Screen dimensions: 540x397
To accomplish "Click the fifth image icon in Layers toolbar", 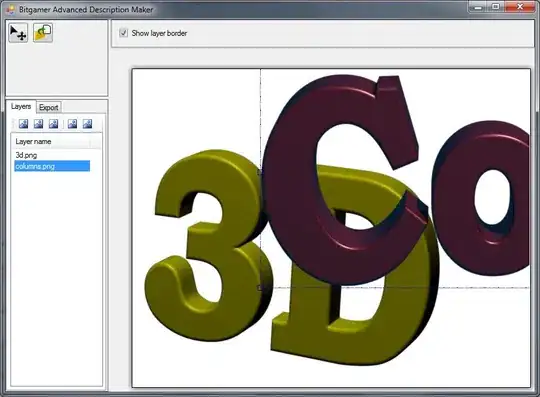I will pyautogui.click(x=87, y=124).
